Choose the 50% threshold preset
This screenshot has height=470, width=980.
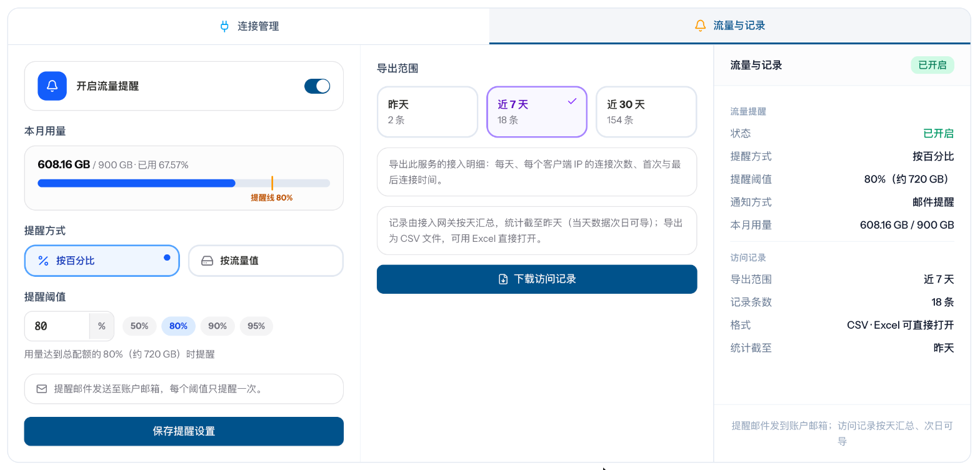[x=139, y=326]
